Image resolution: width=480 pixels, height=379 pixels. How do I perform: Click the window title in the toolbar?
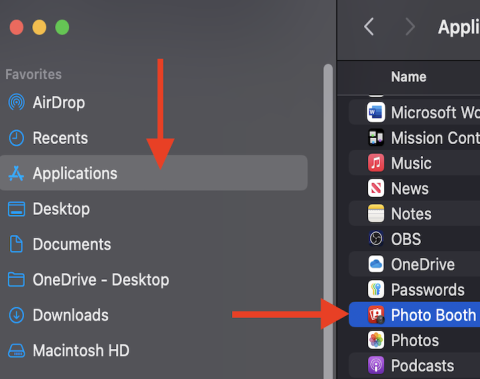pyautogui.click(x=459, y=27)
